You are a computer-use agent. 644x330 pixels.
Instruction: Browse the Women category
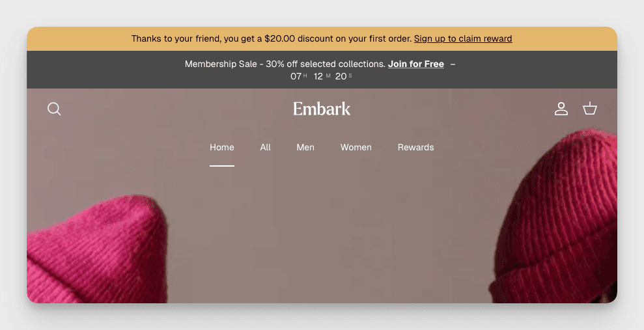356,147
